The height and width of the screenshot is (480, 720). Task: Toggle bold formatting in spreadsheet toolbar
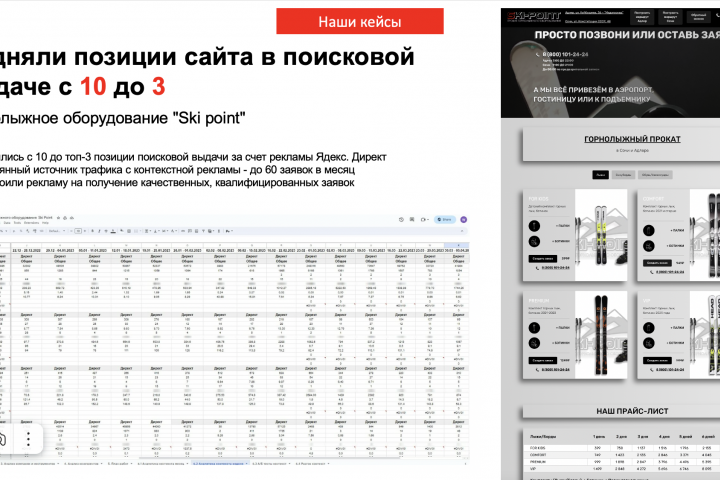point(92,231)
